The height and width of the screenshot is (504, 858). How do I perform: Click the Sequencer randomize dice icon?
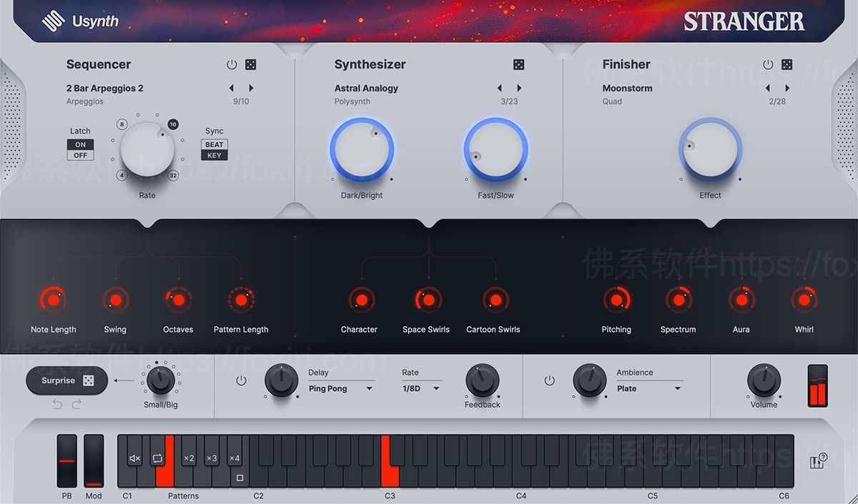pyautogui.click(x=250, y=64)
